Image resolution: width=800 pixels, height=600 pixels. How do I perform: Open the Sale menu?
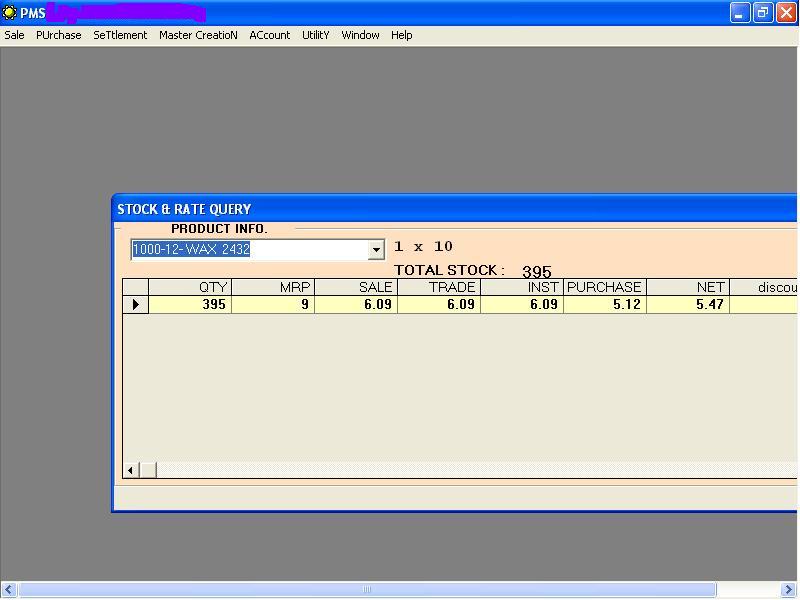(15, 35)
